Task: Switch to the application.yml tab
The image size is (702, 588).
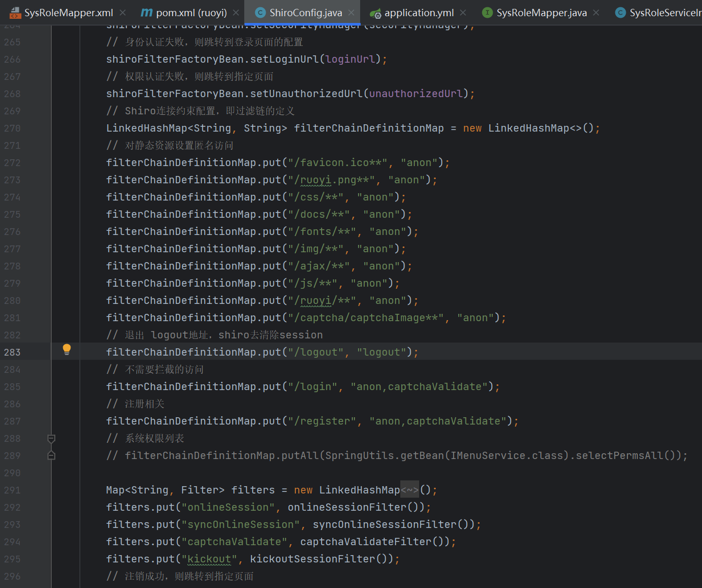Action: click(419, 13)
